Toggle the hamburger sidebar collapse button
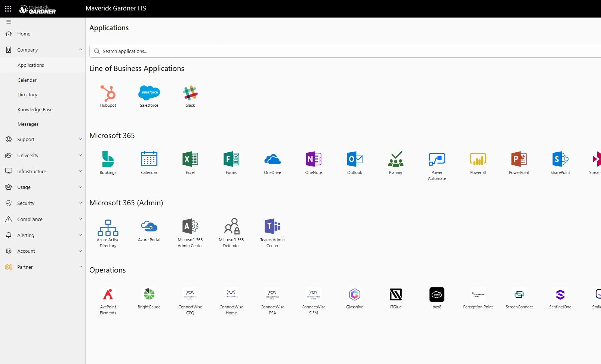The height and width of the screenshot is (364, 601). [9, 22]
